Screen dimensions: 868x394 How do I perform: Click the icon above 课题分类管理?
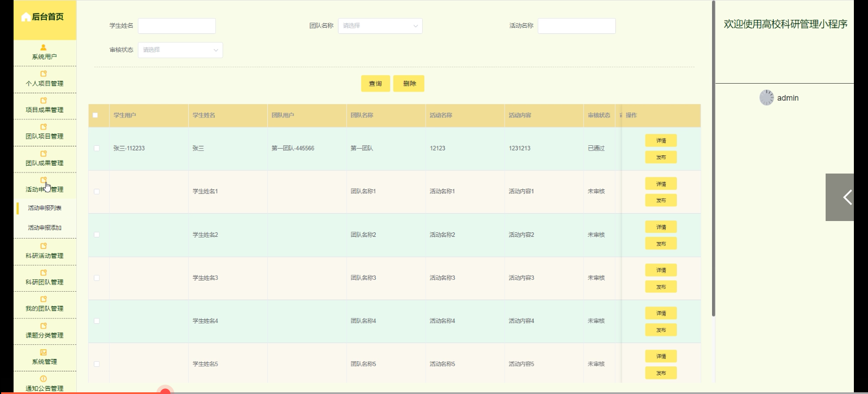pyautogui.click(x=44, y=326)
